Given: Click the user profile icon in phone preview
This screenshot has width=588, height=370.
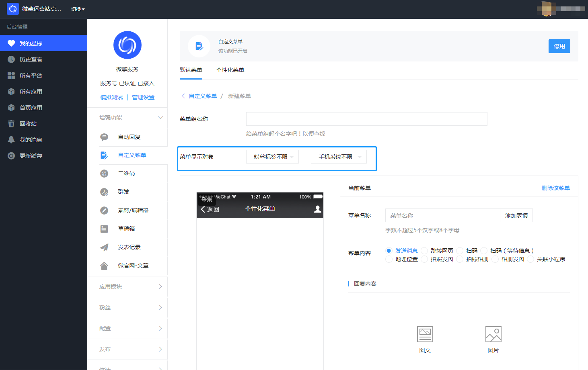Looking at the screenshot, I should pos(318,209).
